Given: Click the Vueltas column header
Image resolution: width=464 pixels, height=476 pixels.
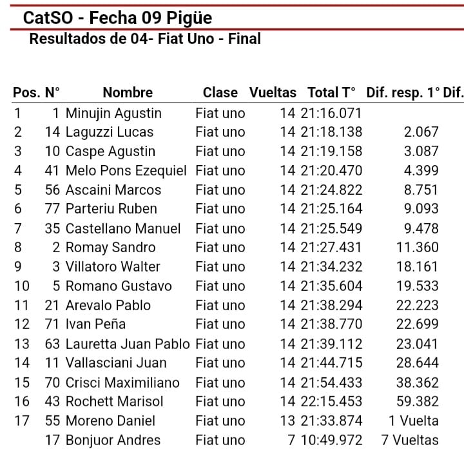Looking at the screenshot, I should [273, 93].
